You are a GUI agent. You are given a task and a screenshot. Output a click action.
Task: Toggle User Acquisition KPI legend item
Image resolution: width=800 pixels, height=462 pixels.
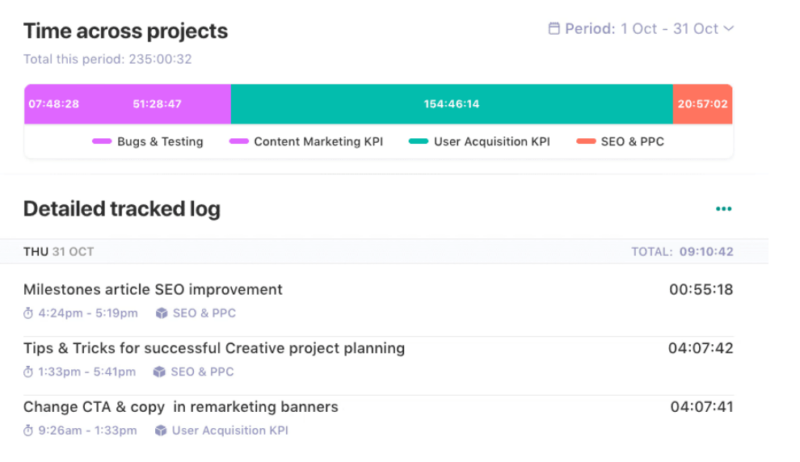tap(479, 142)
